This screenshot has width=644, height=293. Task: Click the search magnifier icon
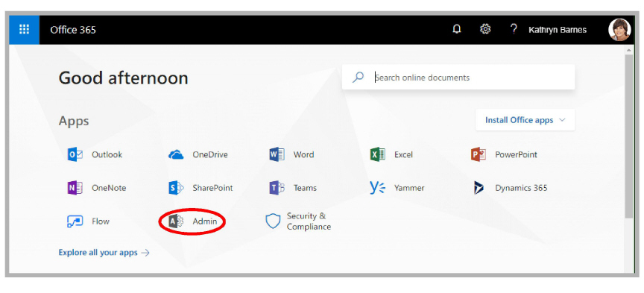pos(358,78)
